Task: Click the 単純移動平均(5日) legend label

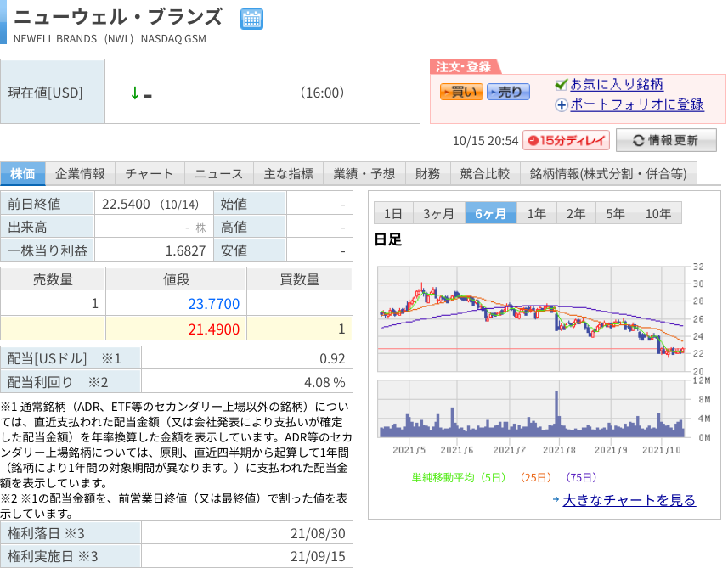Action: (x=459, y=477)
